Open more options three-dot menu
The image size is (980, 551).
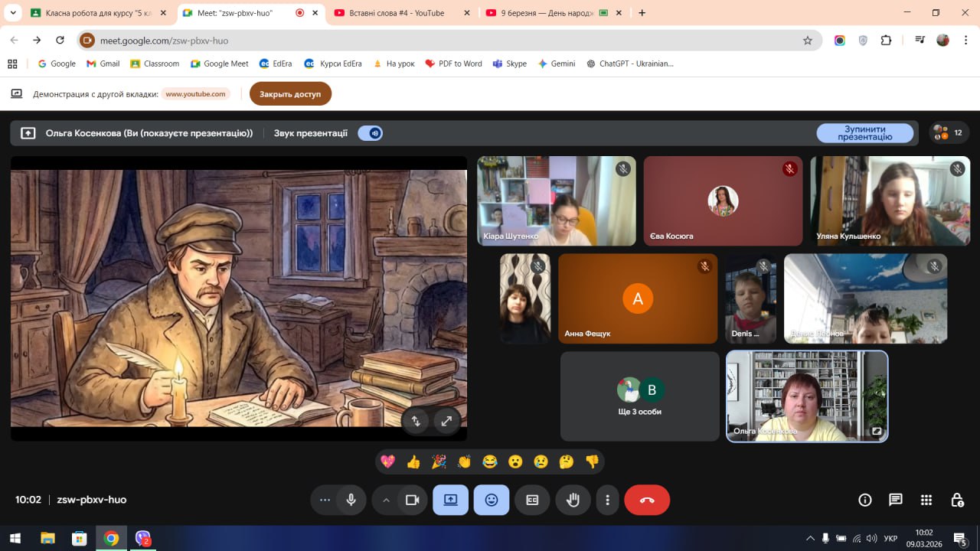(x=607, y=500)
